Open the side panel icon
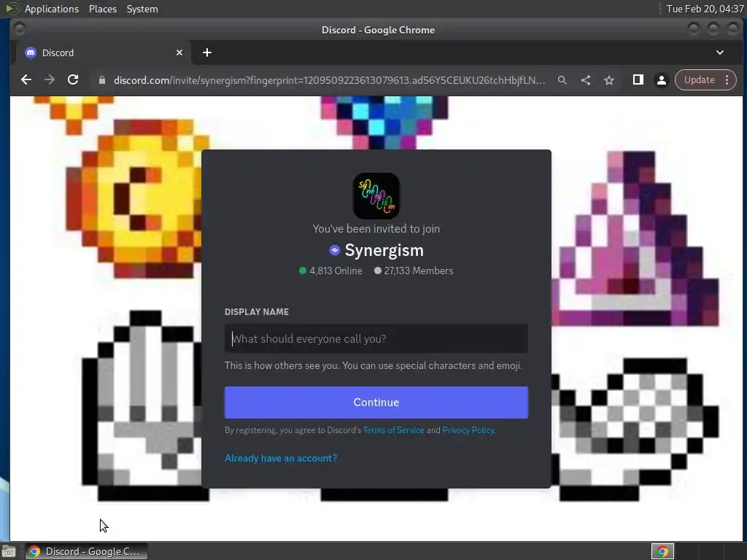This screenshot has width=747, height=560. click(638, 79)
